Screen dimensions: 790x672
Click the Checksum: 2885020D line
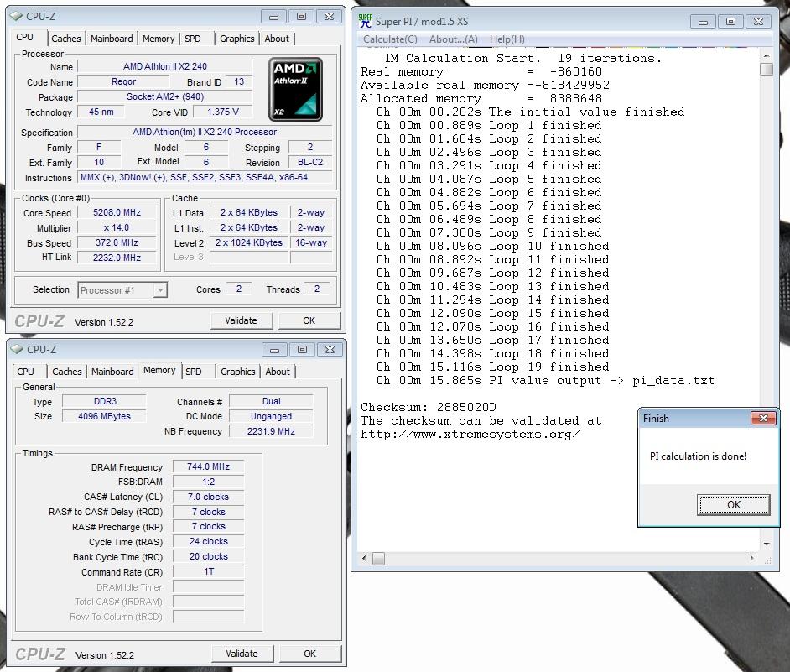(429, 407)
